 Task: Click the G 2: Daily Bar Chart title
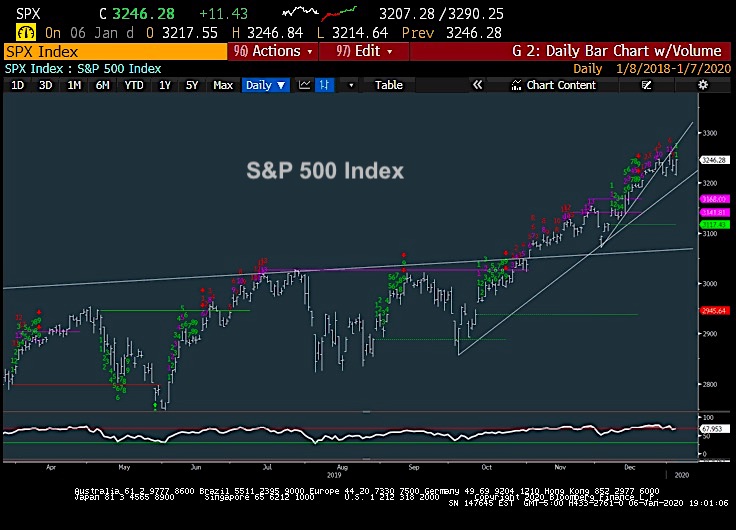point(616,51)
